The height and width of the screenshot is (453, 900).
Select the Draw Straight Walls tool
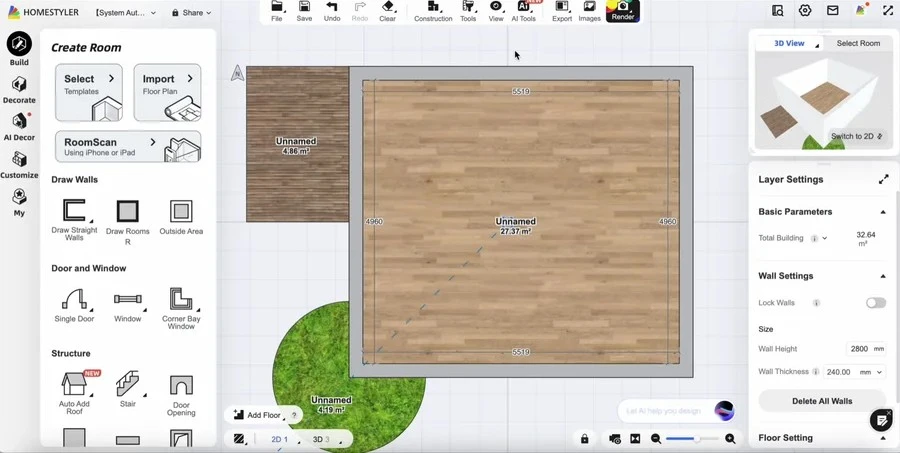[74, 212]
